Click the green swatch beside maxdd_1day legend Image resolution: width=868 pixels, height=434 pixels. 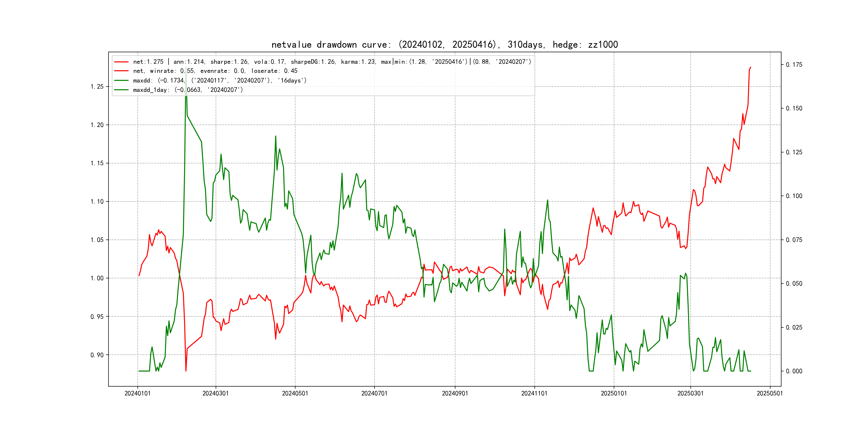click(121, 90)
